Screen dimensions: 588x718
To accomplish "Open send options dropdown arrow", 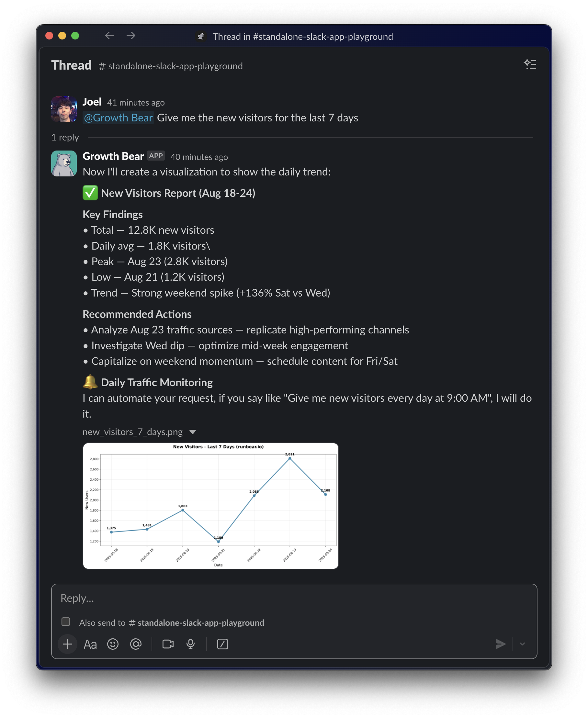I will click(x=522, y=644).
